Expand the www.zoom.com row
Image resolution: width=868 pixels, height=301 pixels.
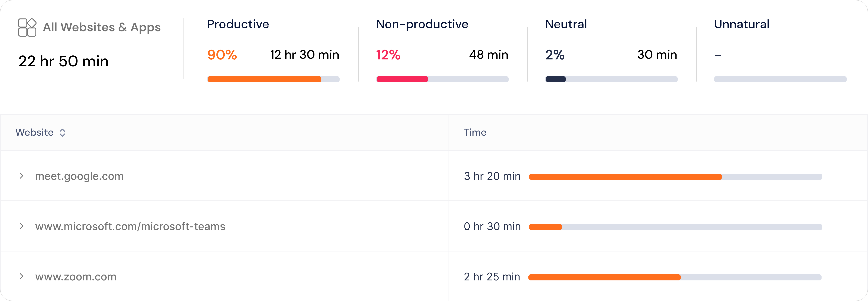22,276
